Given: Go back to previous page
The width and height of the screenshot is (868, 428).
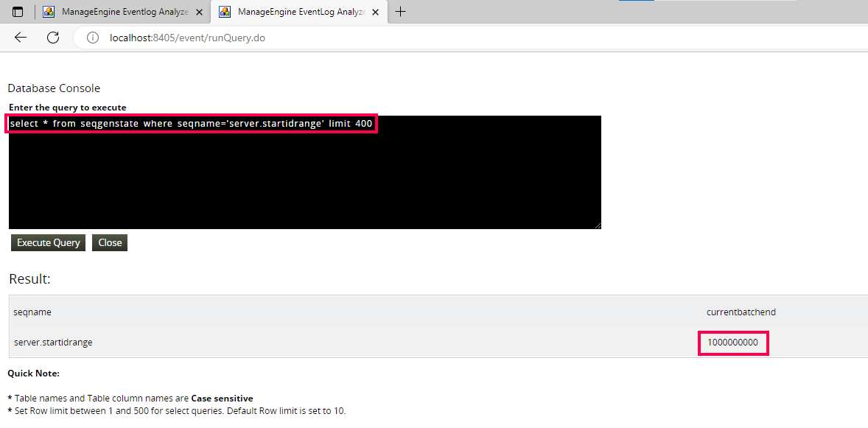Looking at the screenshot, I should [21, 38].
